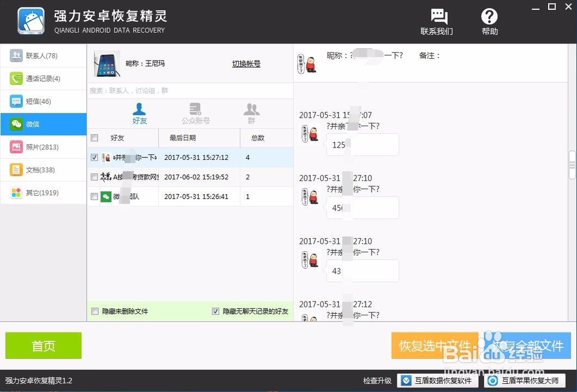The image size is (577, 392).
Task: Click the 切换帐号 link
Action: [x=246, y=63]
